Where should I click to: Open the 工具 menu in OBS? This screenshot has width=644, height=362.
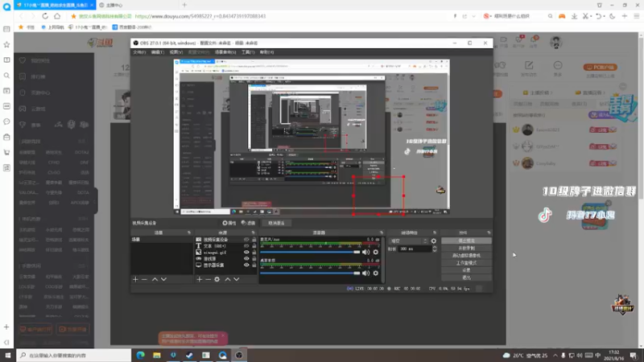click(x=248, y=52)
